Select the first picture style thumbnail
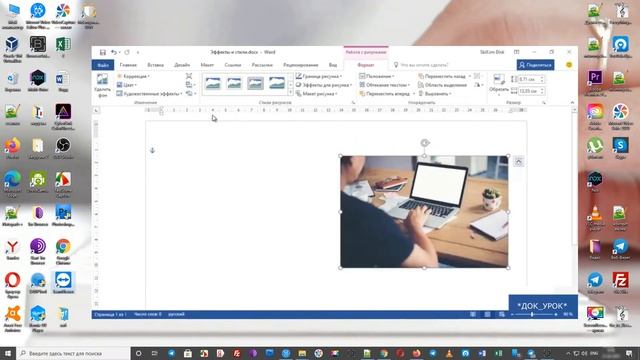The image size is (640, 360). click(x=213, y=83)
